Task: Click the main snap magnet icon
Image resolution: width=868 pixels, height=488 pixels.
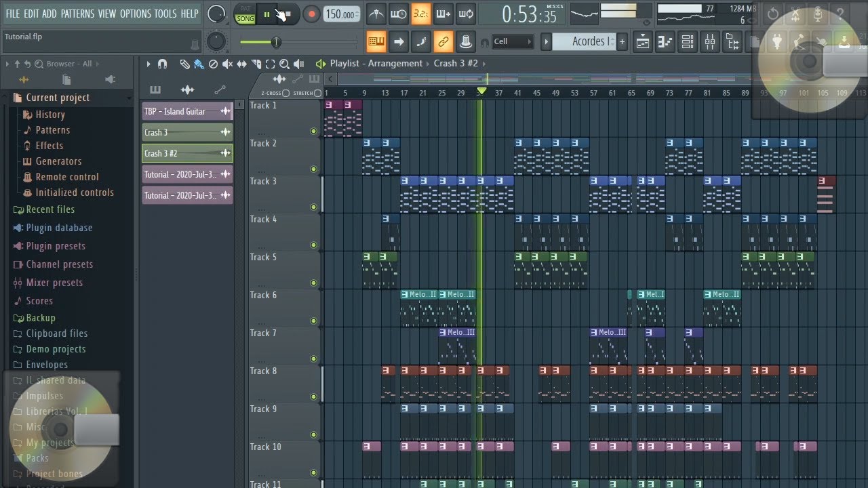Action: (x=485, y=43)
